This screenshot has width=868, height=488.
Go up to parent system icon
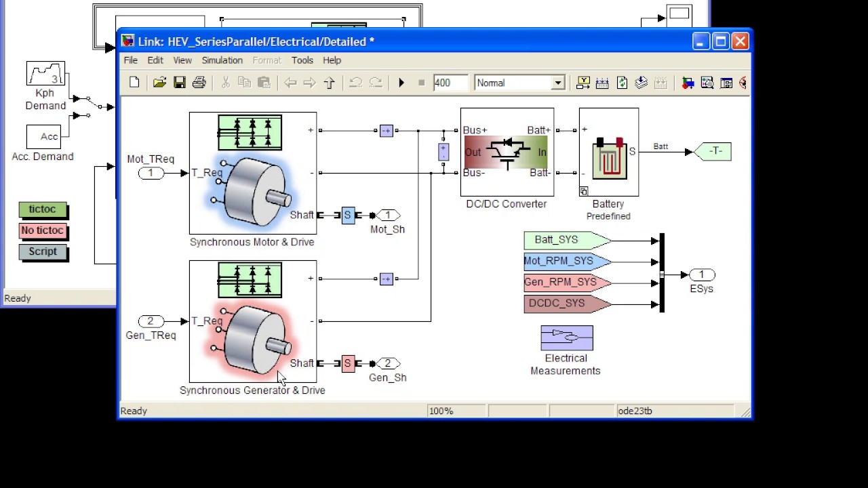pos(329,83)
